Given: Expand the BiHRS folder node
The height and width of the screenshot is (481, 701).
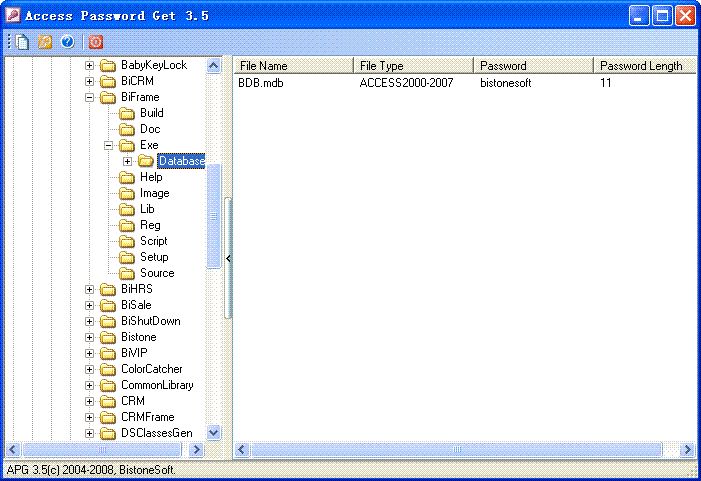Looking at the screenshot, I should tap(89, 289).
